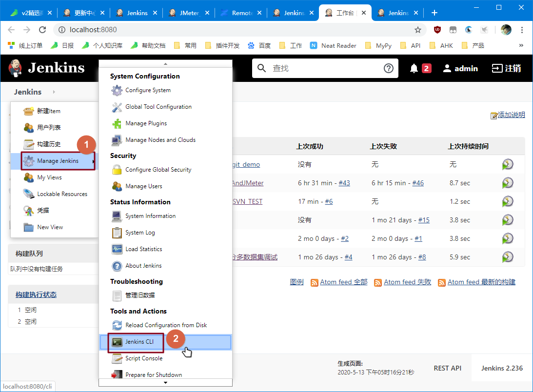This screenshot has height=392, width=533.
Task: Expand the Manage Jenkins submenu arrow
Action: pyautogui.click(x=93, y=161)
